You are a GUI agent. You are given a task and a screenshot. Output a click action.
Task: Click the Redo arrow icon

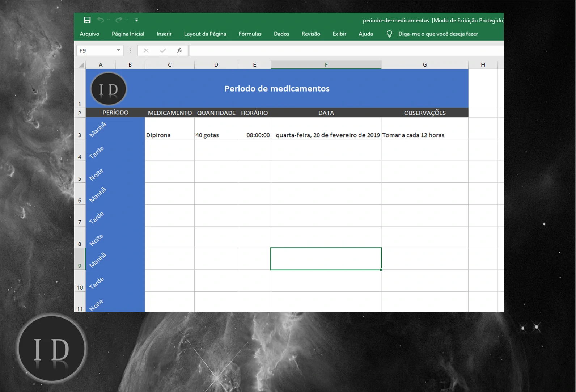point(119,20)
